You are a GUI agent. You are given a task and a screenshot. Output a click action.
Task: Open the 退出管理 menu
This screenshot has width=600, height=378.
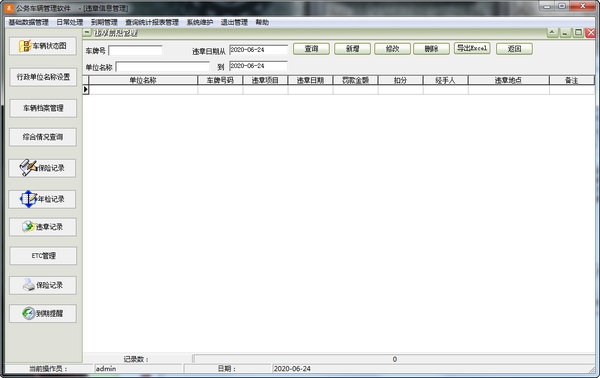(x=234, y=22)
